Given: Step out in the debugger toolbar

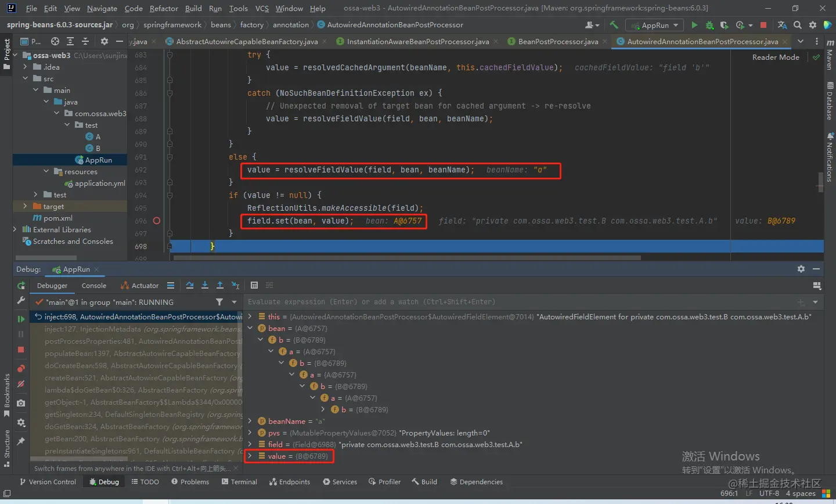Looking at the screenshot, I should click(220, 285).
